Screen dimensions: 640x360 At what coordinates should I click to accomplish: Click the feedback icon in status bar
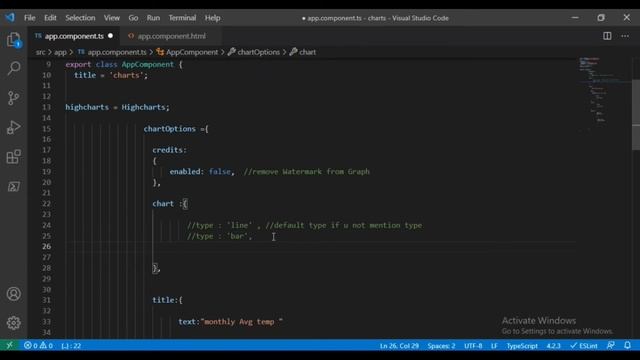click(x=611, y=345)
